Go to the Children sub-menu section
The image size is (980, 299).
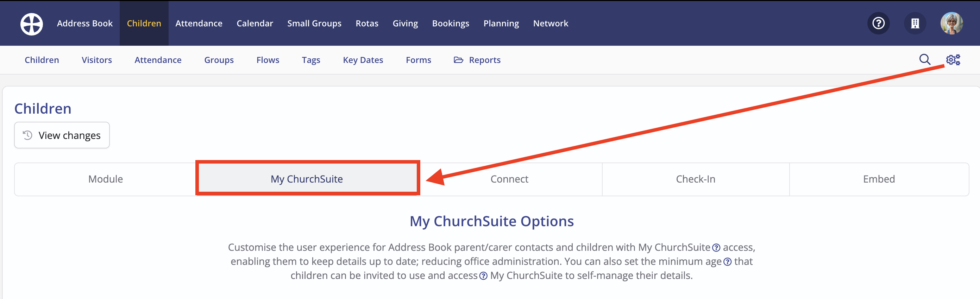tap(42, 60)
